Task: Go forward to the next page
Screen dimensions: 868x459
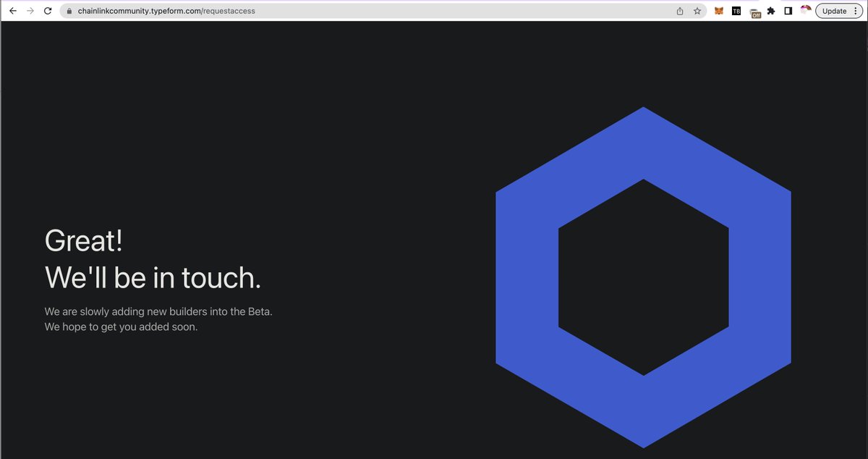Action: (x=30, y=11)
